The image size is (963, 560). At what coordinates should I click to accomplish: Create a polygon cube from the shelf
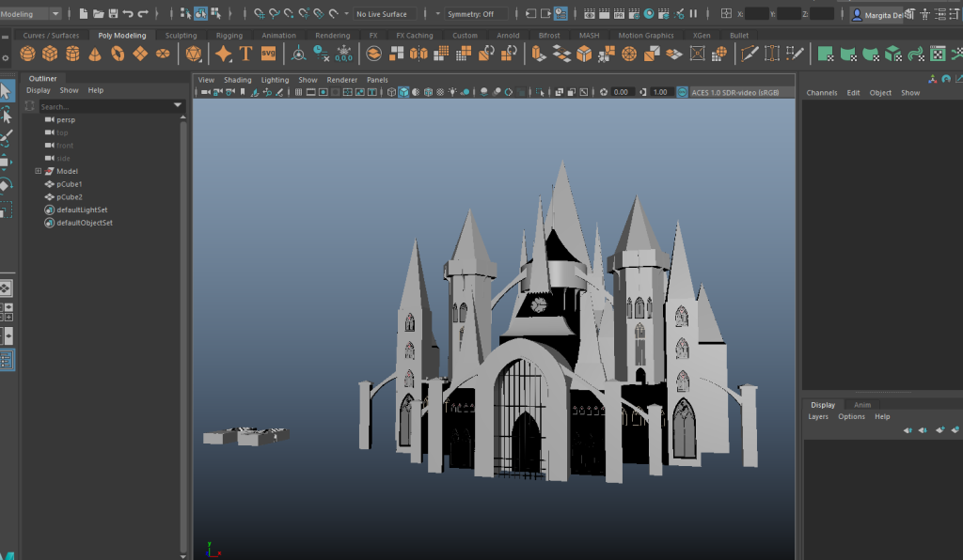[x=50, y=54]
